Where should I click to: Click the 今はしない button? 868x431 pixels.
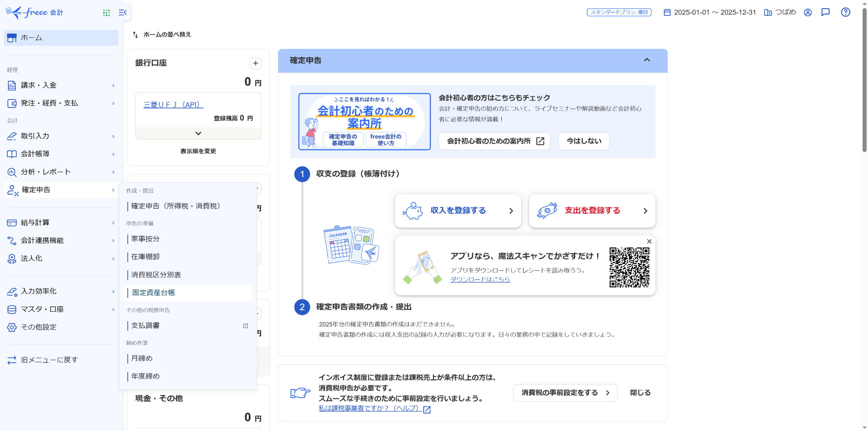coord(584,141)
